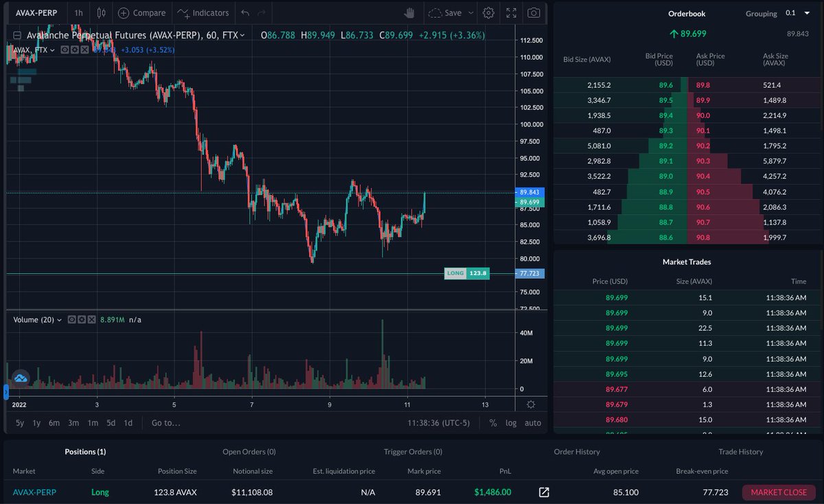Hide the Volume indicator with eye icon

[70, 319]
